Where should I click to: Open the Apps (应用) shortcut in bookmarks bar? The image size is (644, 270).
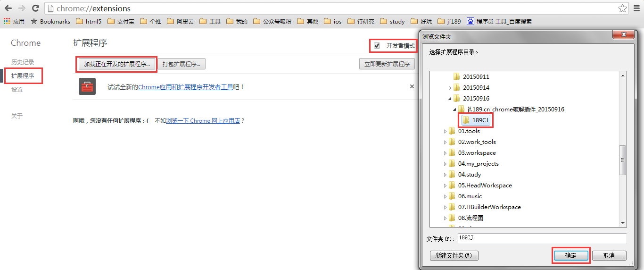coord(14,21)
